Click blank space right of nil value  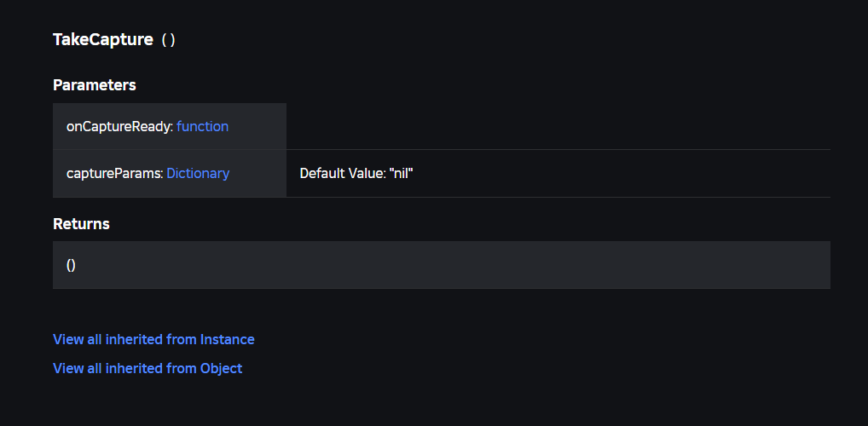(622, 173)
